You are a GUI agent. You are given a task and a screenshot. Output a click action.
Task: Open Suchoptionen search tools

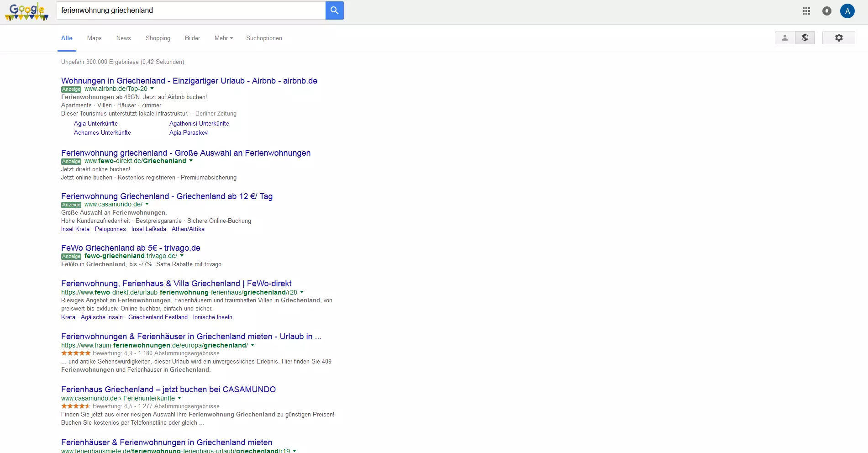264,38
